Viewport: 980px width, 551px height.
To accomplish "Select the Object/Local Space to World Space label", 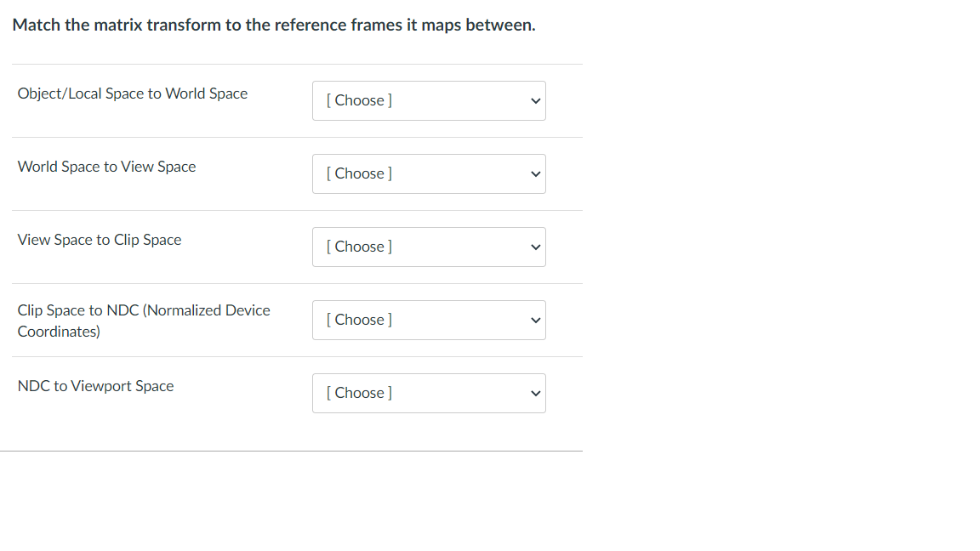I will point(132,93).
